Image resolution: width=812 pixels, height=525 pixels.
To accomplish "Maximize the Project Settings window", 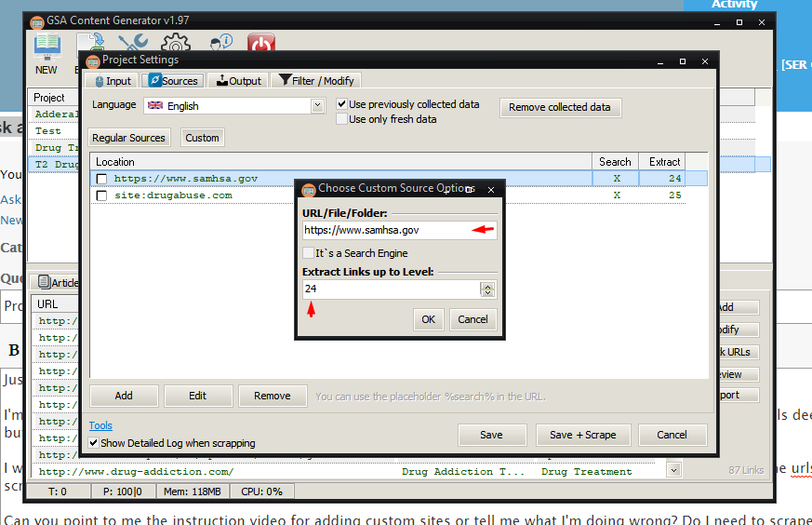I will (683, 61).
